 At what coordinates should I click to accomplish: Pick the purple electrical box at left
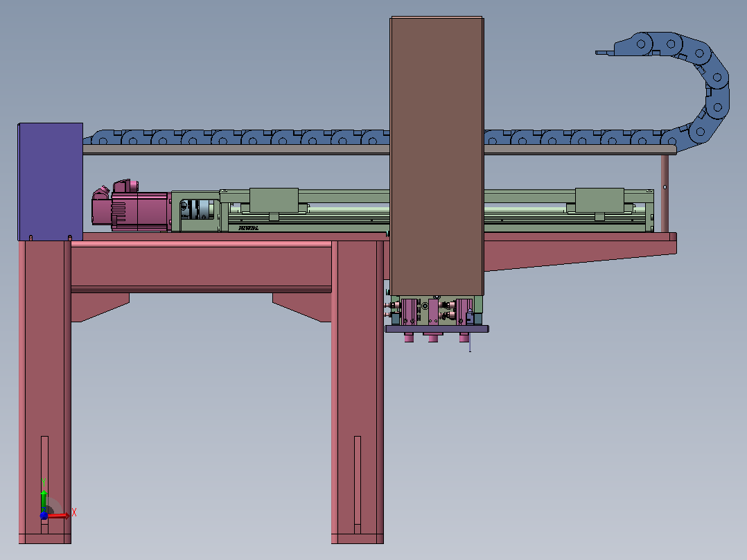click(x=51, y=182)
